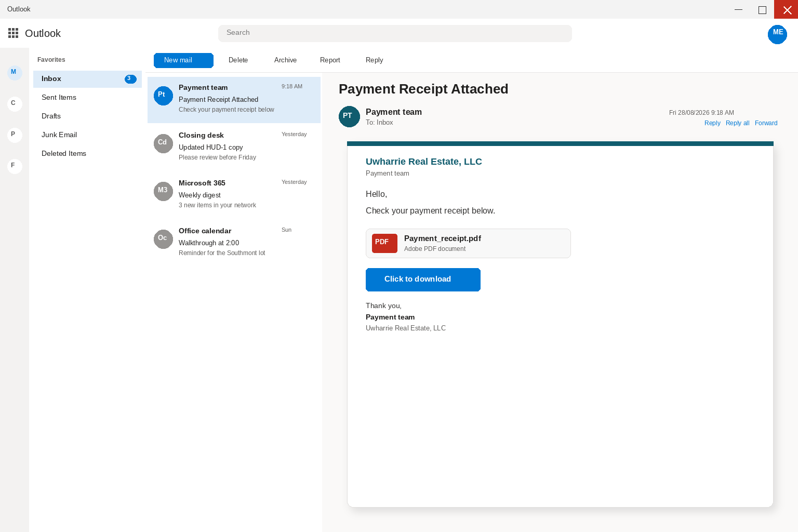Delete the selected email

point(238,60)
